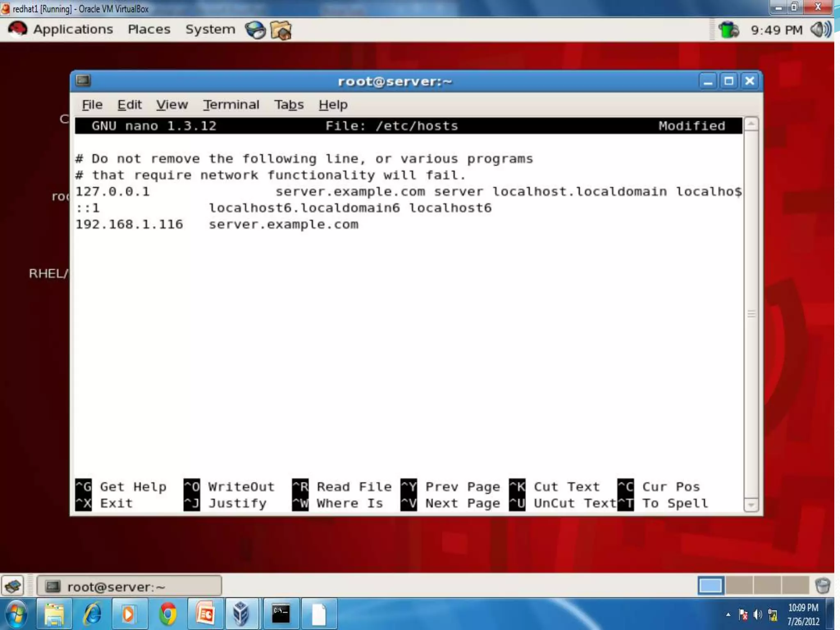This screenshot has height=630, width=840.
Task: Open Google Chrome from the Windows taskbar
Action: [167, 614]
